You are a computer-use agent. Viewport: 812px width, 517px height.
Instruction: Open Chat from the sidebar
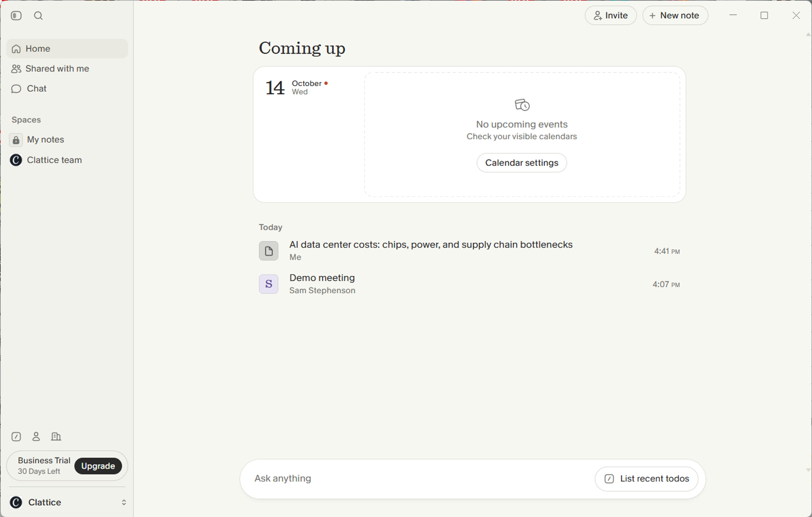[67, 88]
